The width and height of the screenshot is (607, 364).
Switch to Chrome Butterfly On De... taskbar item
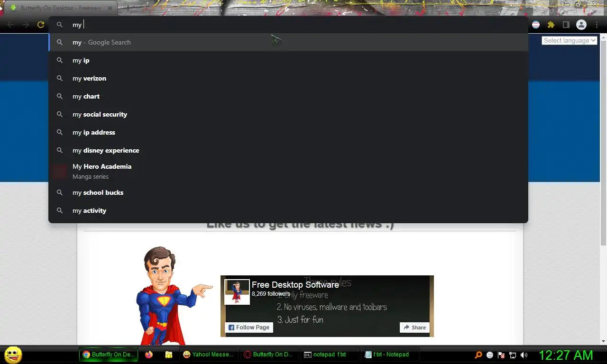click(109, 355)
